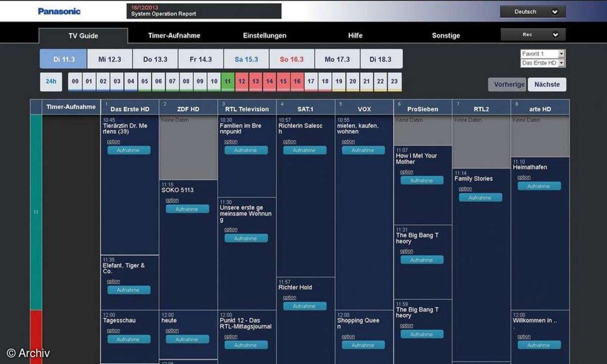This screenshot has height=364, width=607.
Task: Jump to hour 05
Action: (x=145, y=81)
